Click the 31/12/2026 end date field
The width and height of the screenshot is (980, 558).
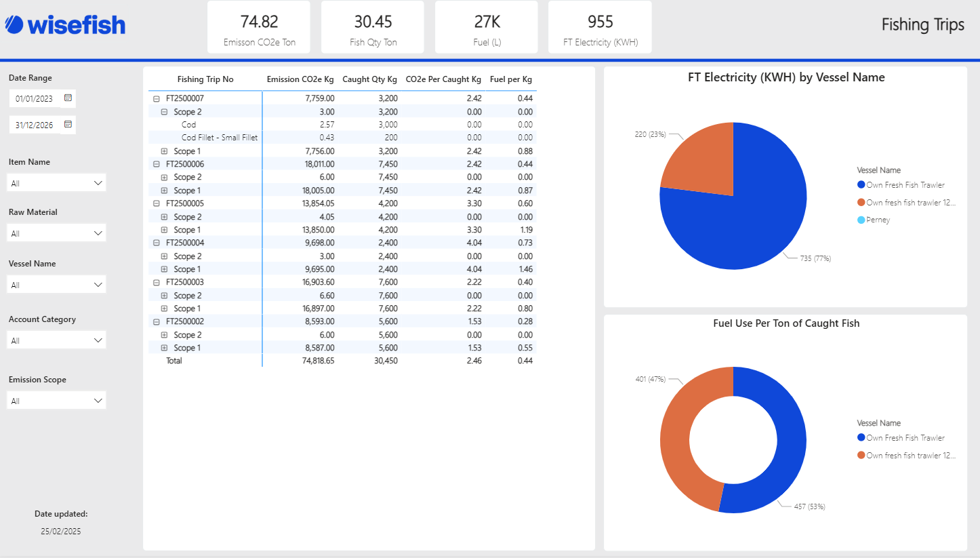35,125
